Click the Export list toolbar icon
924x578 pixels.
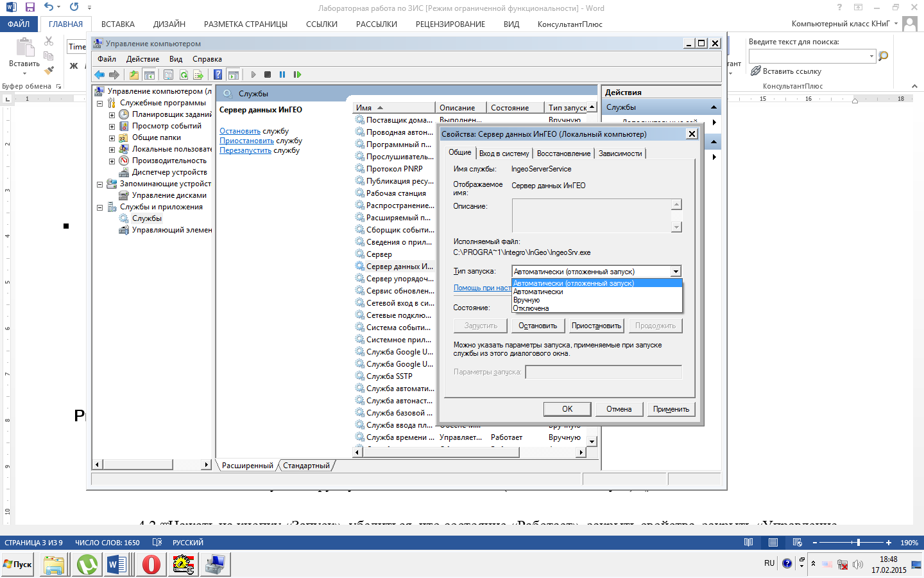click(198, 74)
